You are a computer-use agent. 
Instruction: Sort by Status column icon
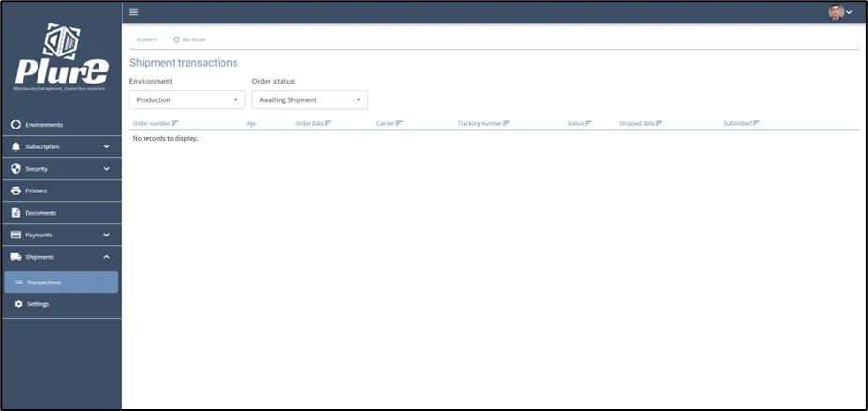(x=588, y=123)
